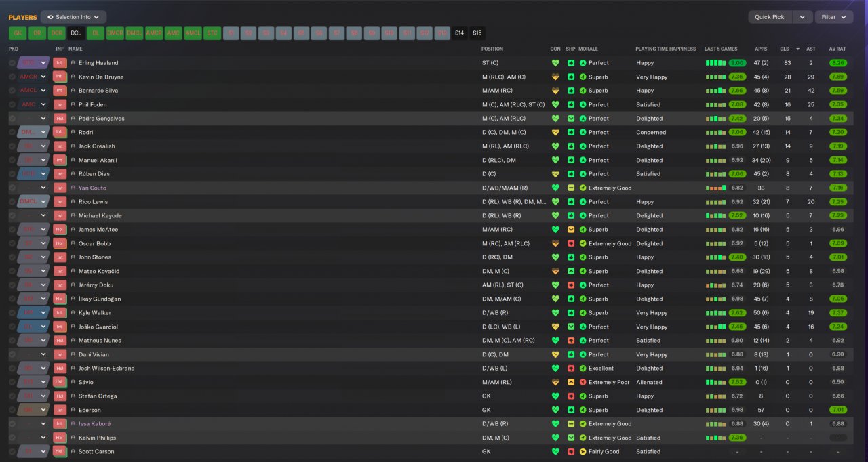Open Kyle Walker's position dropdown
The height and width of the screenshot is (462, 868).
tap(33, 313)
